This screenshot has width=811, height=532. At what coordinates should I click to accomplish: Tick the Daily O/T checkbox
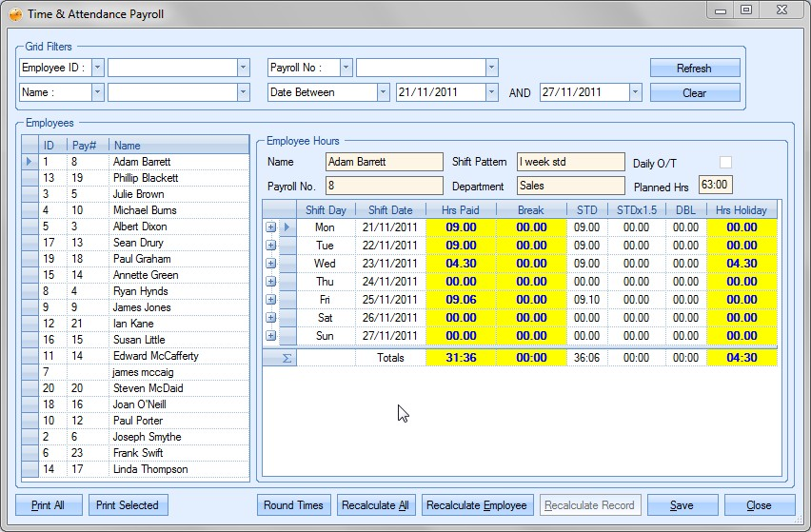(x=726, y=162)
